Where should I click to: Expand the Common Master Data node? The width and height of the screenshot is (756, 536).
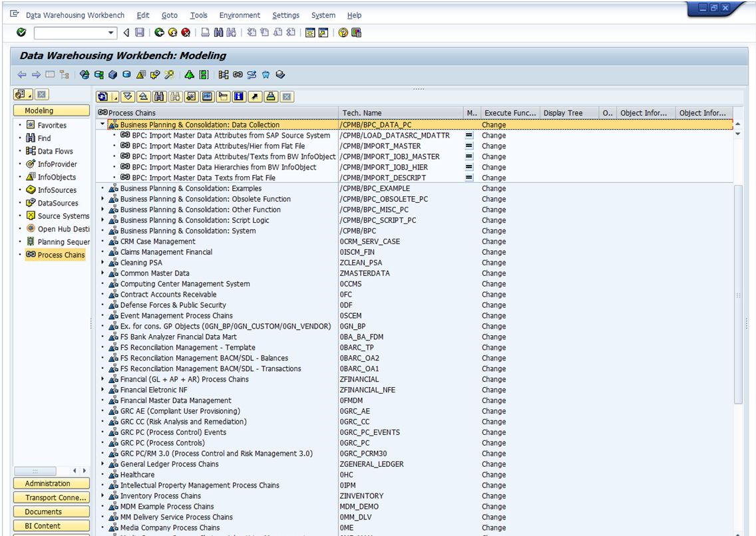pos(102,273)
